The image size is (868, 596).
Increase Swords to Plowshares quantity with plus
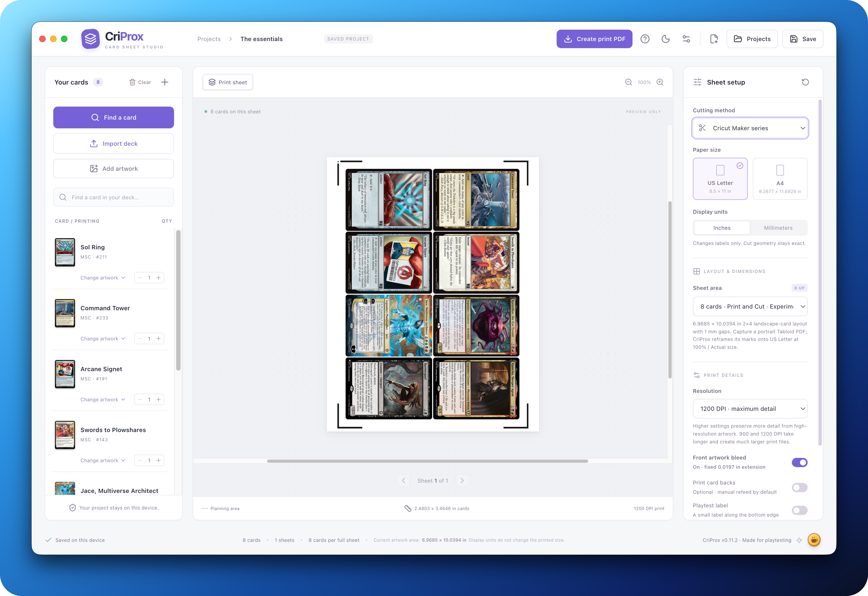[x=158, y=460]
